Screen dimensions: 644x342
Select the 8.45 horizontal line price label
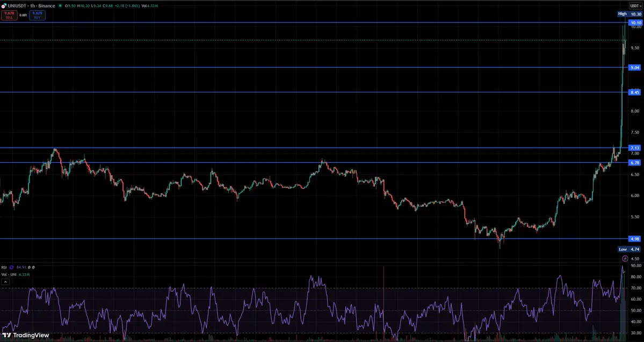tap(634, 92)
